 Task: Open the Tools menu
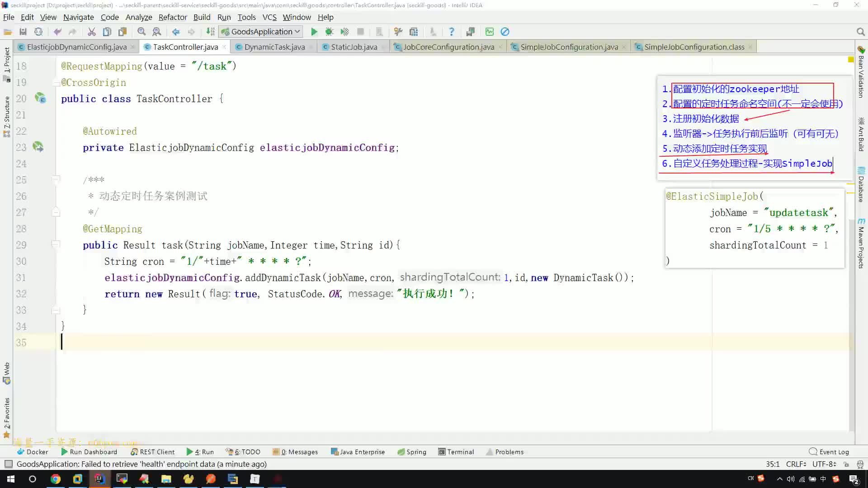pyautogui.click(x=246, y=17)
